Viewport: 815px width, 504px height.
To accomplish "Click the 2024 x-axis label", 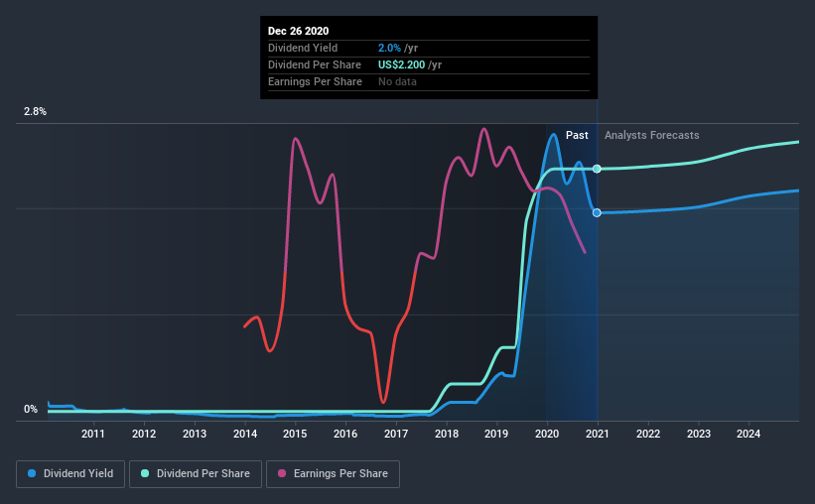I will (748, 434).
